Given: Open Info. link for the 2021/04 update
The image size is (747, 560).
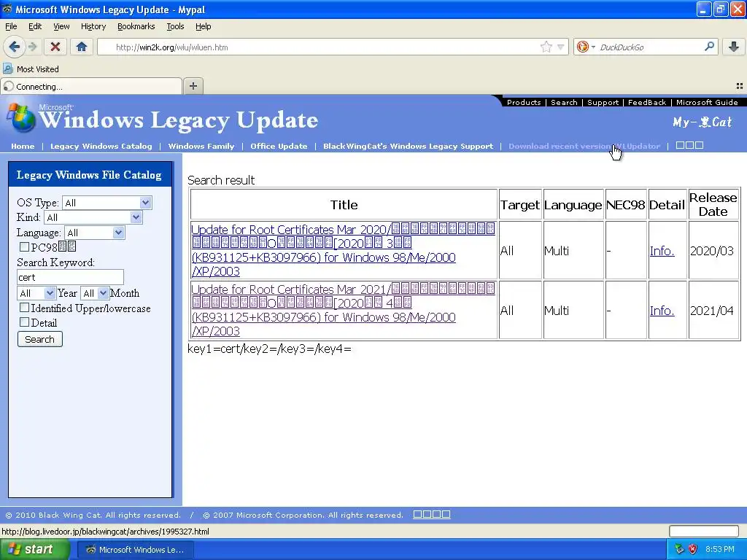Looking at the screenshot, I should pyautogui.click(x=662, y=311).
